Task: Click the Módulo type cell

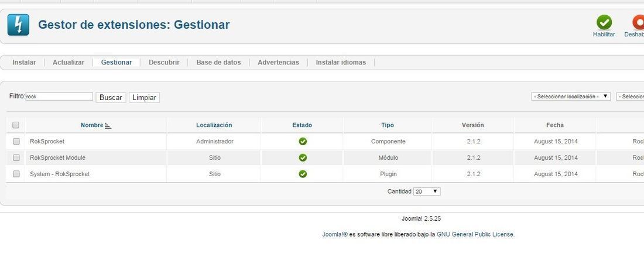Action: coord(388,157)
